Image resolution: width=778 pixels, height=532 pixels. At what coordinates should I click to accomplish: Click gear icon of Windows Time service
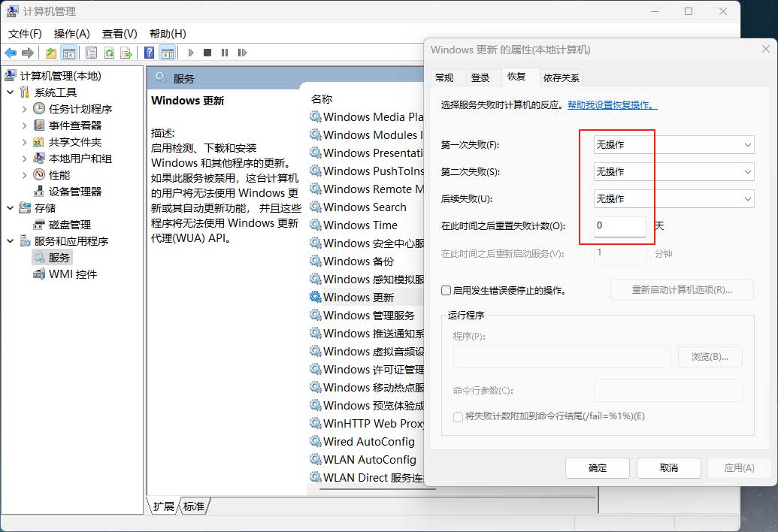(x=315, y=225)
